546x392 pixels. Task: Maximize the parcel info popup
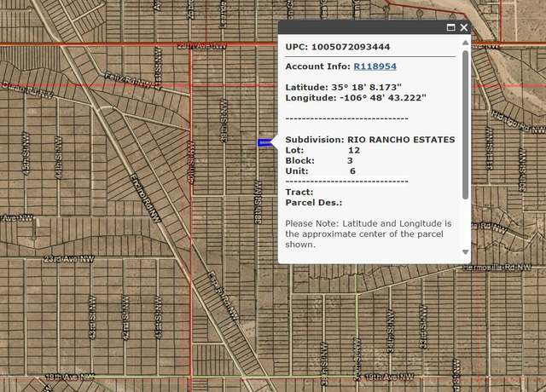[x=450, y=27]
